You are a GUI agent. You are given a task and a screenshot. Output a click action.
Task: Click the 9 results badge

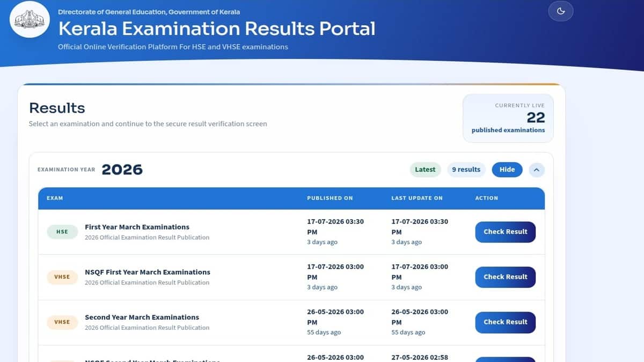(x=466, y=169)
